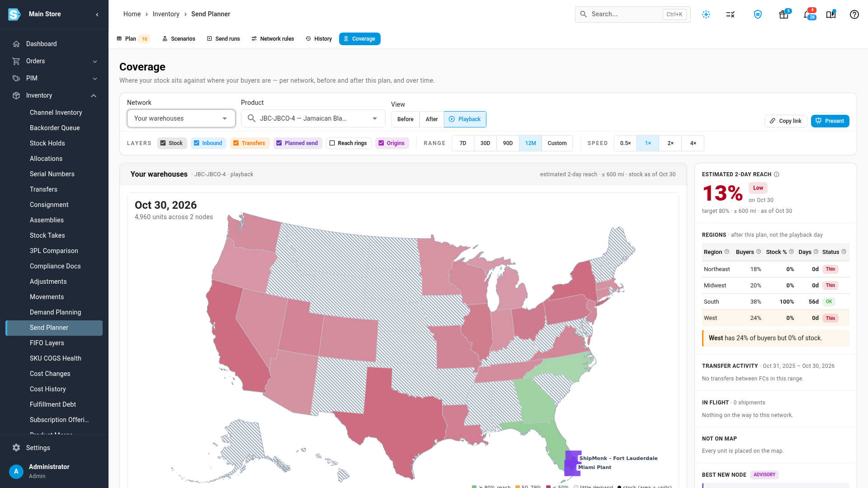Toggle the Origins layer checkbox
The height and width of the screenshot is (488, 868).
tap(381, 143)
